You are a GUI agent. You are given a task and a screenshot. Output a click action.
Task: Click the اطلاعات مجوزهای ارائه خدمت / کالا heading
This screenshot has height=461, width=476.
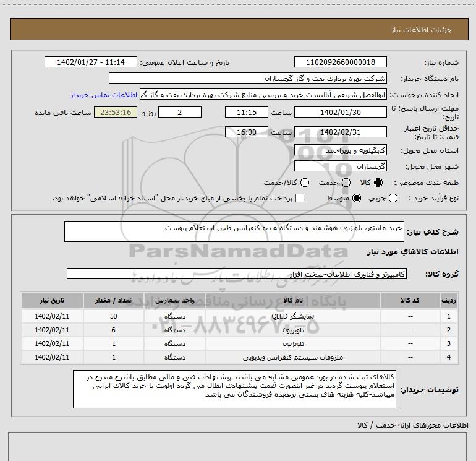coord(412,425)
